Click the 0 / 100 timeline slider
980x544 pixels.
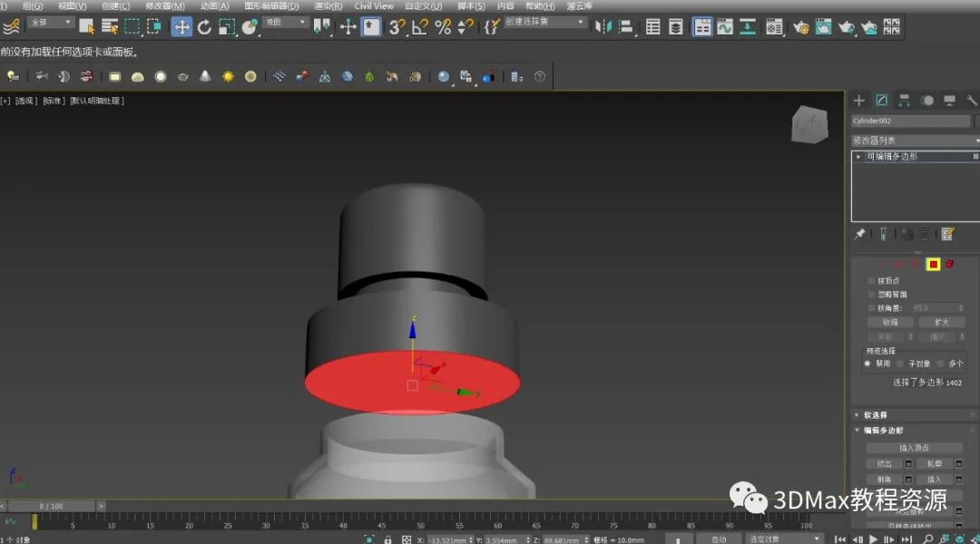click(51, 506)
